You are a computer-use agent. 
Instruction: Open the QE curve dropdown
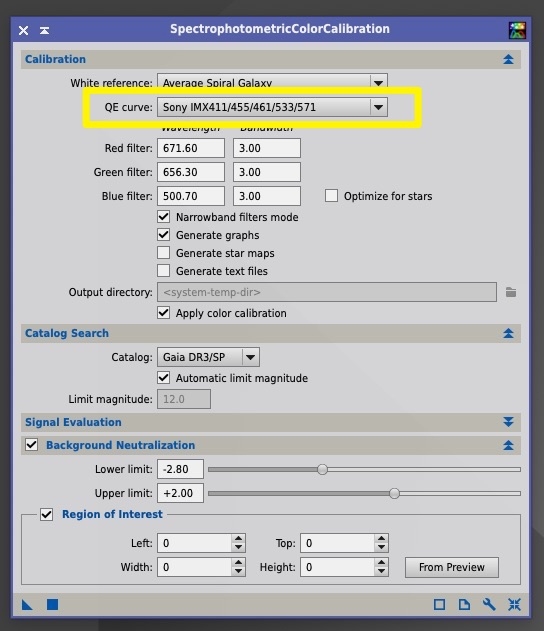(272, 107)
